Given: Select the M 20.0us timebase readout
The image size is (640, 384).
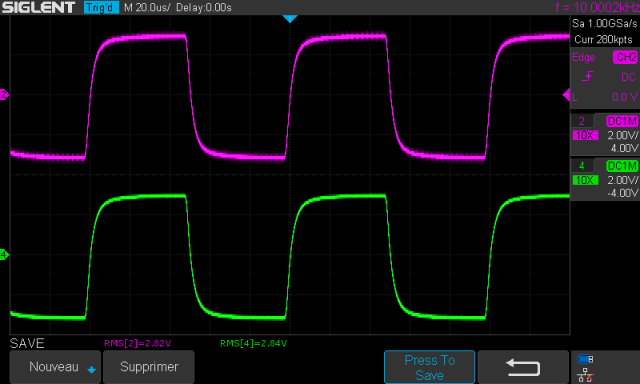Looking at the screenshot, I should tap(147, 7).
